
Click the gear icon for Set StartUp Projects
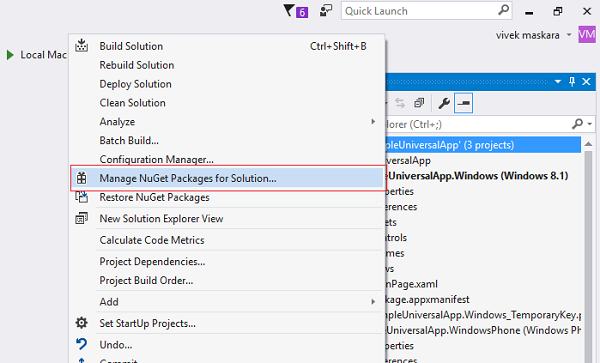[x=82, y=323]
